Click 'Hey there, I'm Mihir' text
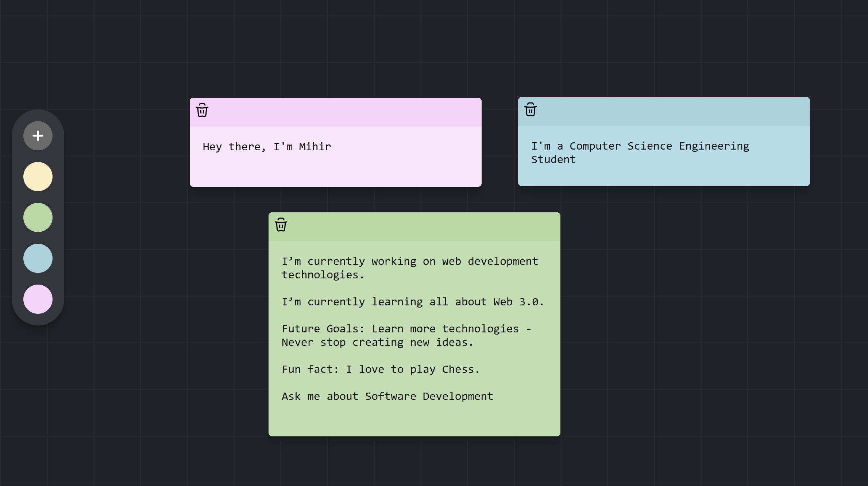 [267, 147]
